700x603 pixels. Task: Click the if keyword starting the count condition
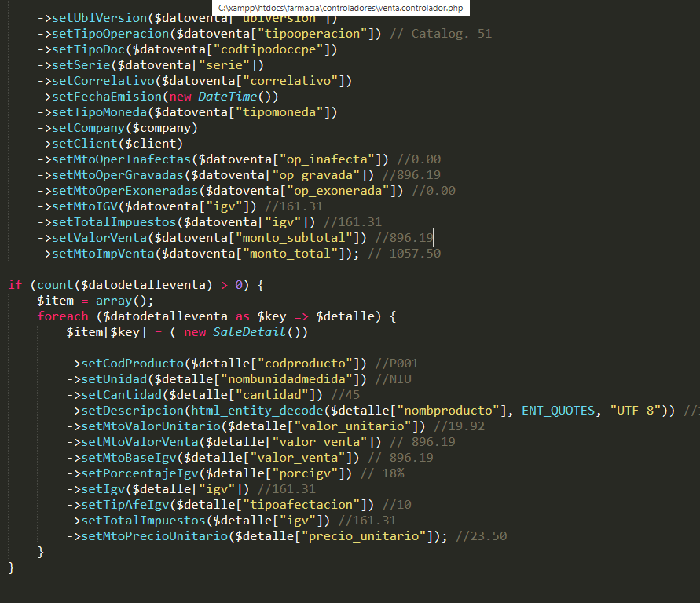(15, 284)
